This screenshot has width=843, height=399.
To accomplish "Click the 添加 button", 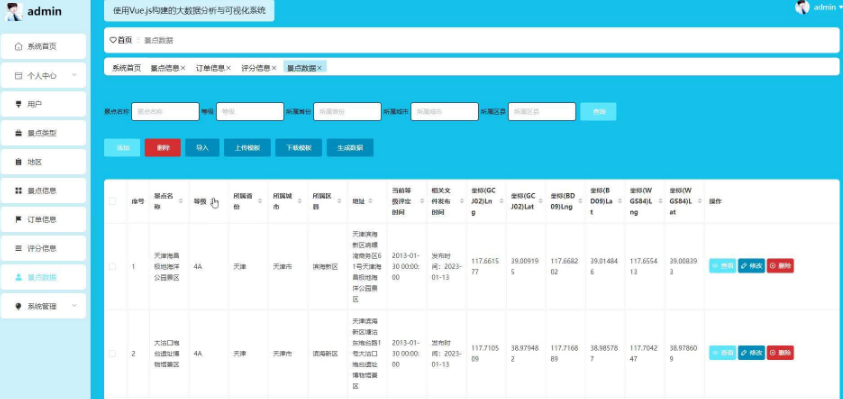I will (122, 148).
